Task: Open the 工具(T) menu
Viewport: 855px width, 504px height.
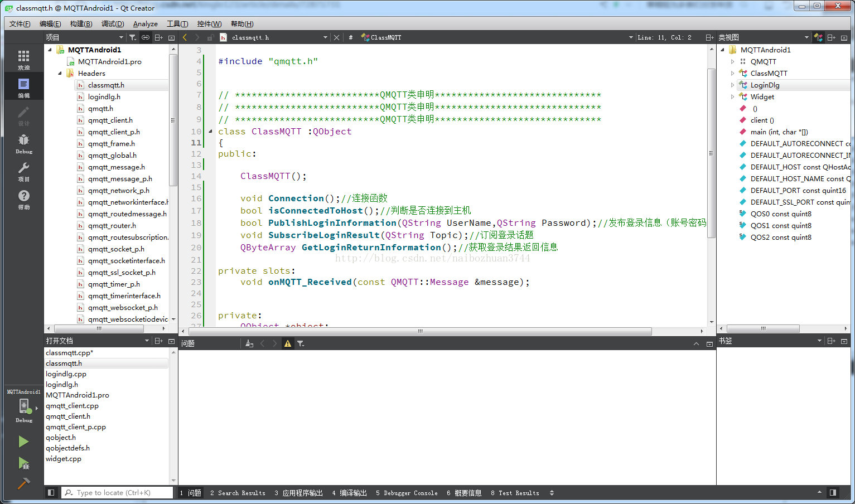Action: click(177, 23)
